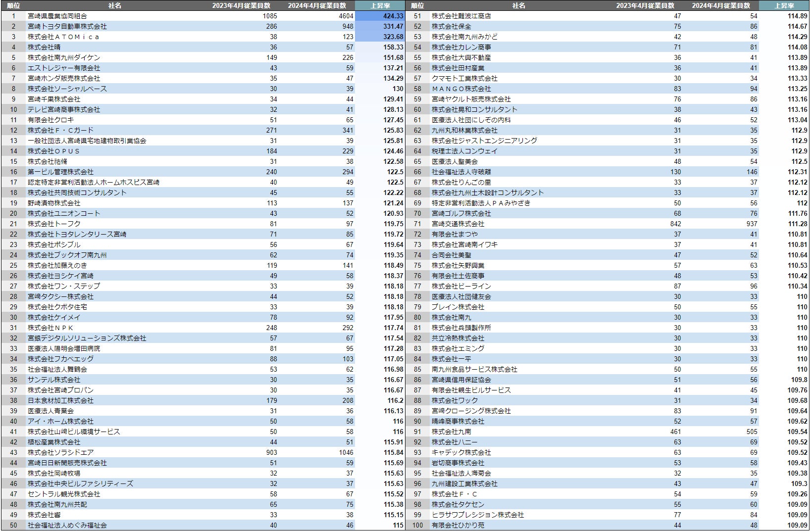Select the 社名 header above 株式会社難波江商店
Viewport: 811px width, 532px height.
point(519,5)
